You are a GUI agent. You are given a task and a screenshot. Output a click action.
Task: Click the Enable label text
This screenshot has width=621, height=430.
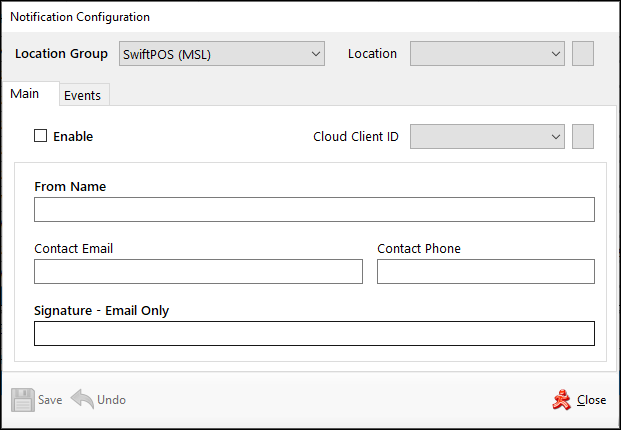tap(73, 136)
